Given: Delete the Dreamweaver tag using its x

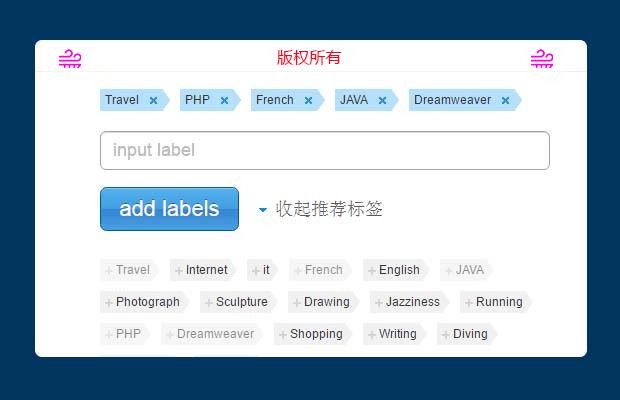Looking at the screenshot, I should click(505, 100).
